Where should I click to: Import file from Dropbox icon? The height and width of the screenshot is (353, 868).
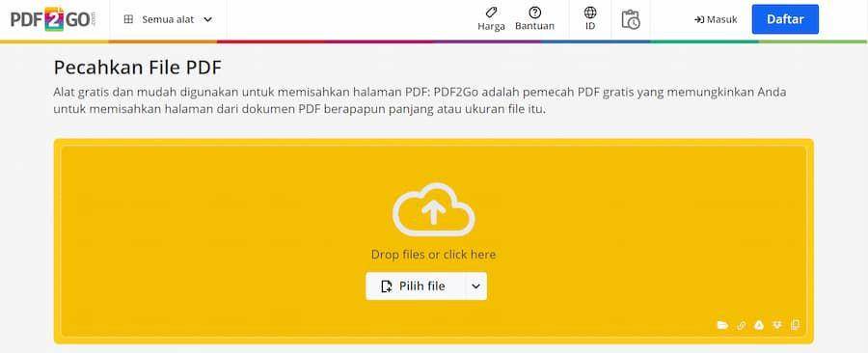pos(777,325)
